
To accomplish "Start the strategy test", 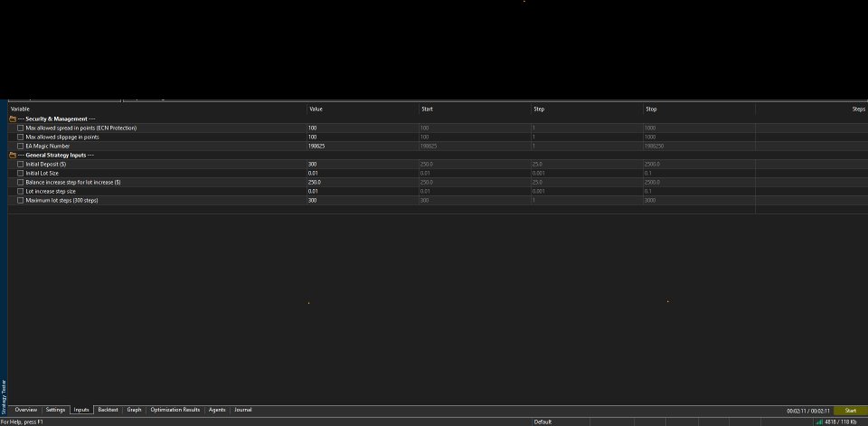I will pos(850,411).
